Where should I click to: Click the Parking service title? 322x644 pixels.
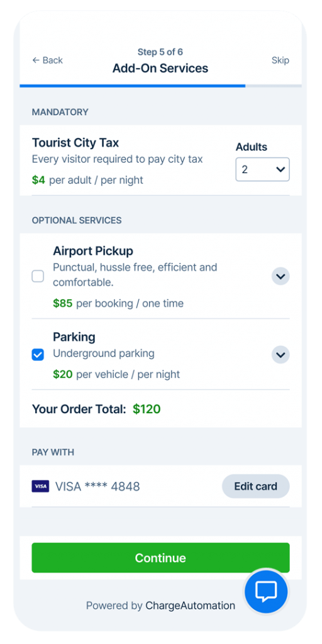click(74, 337)
